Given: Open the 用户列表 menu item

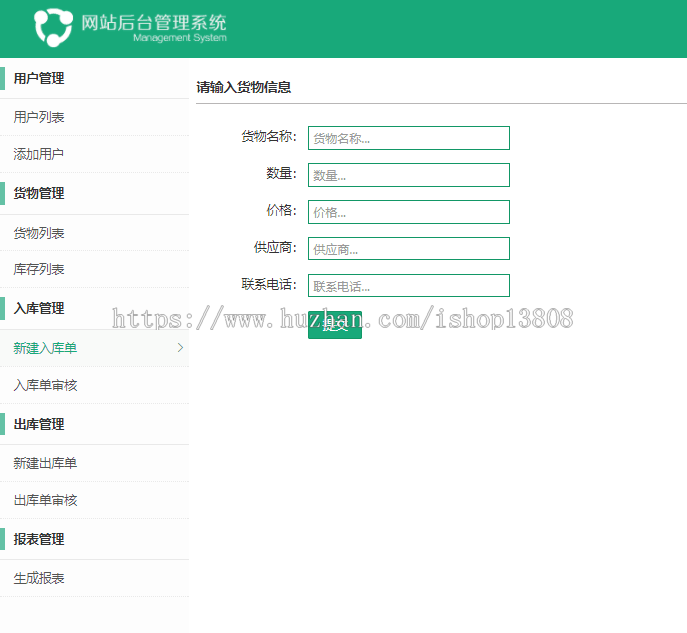Looking at the screenshot, I should pos(39,117).
